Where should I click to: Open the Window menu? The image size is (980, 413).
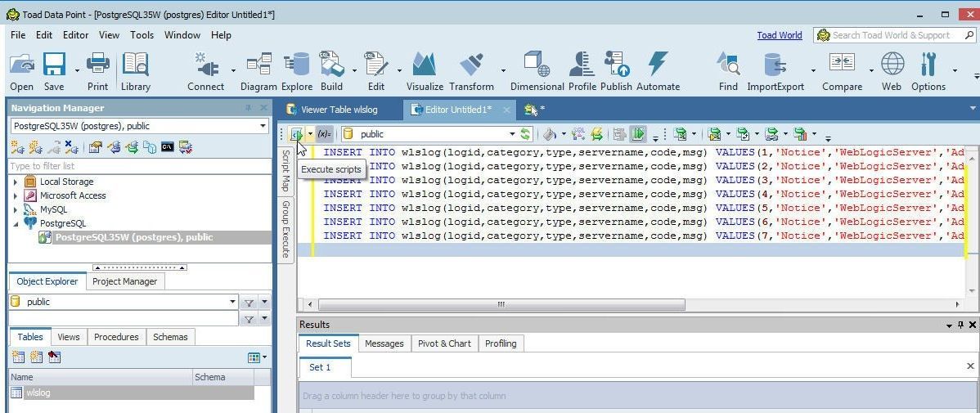point(182,35)
